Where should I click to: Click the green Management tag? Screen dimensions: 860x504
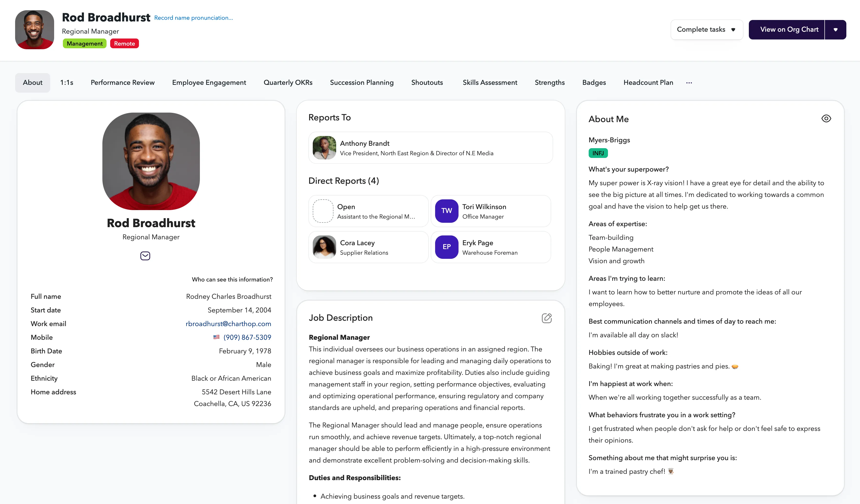pyautogui.click(x=85, y=43)
